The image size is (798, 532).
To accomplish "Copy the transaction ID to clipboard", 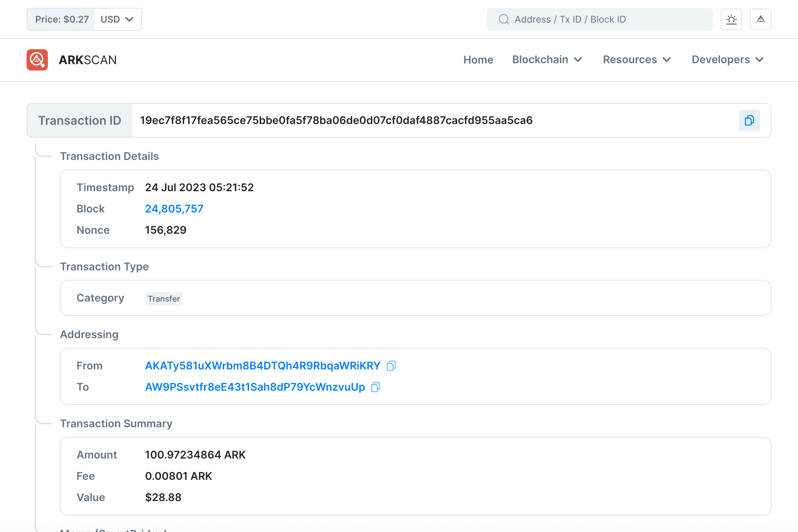I will 749,120.
